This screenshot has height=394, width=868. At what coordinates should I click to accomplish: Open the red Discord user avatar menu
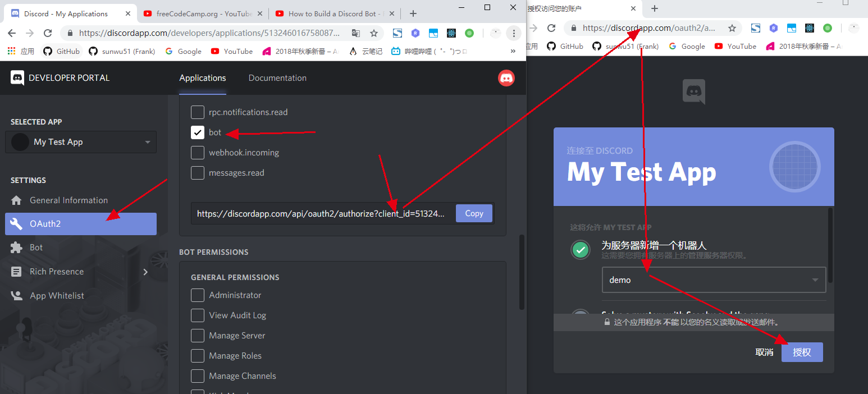point(506,78)
